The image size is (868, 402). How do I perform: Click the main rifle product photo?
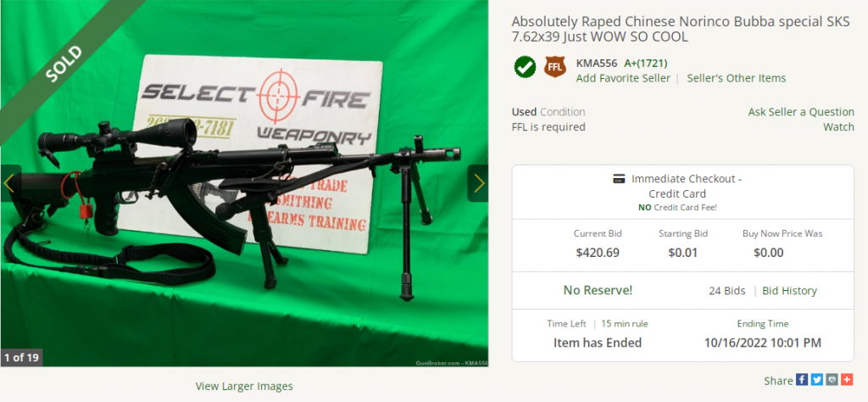244,183
